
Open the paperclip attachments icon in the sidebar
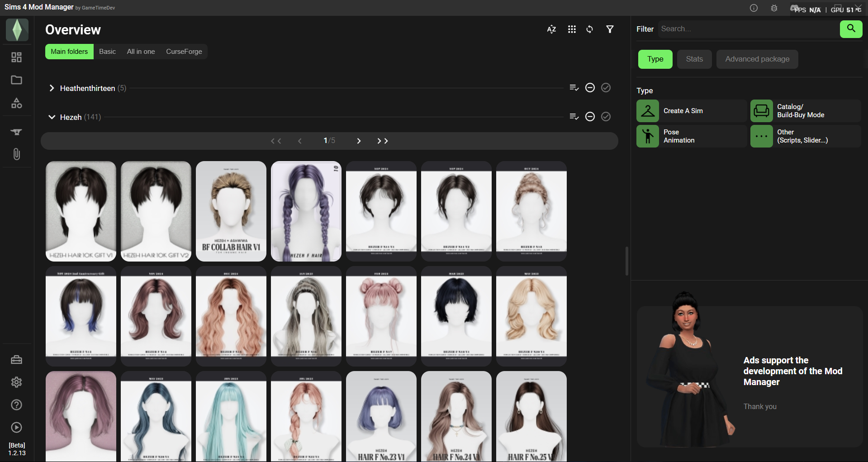(x=17, y=154)
